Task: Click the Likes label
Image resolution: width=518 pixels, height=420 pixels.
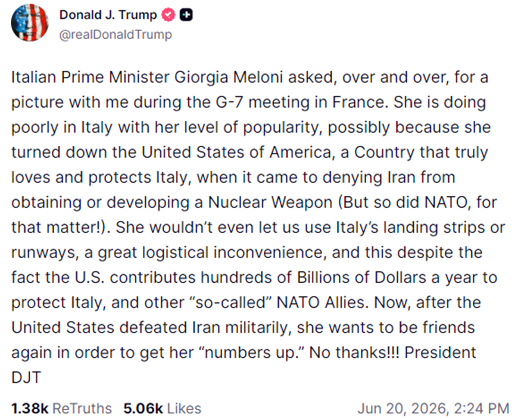Action: click(x=184, y=409)
